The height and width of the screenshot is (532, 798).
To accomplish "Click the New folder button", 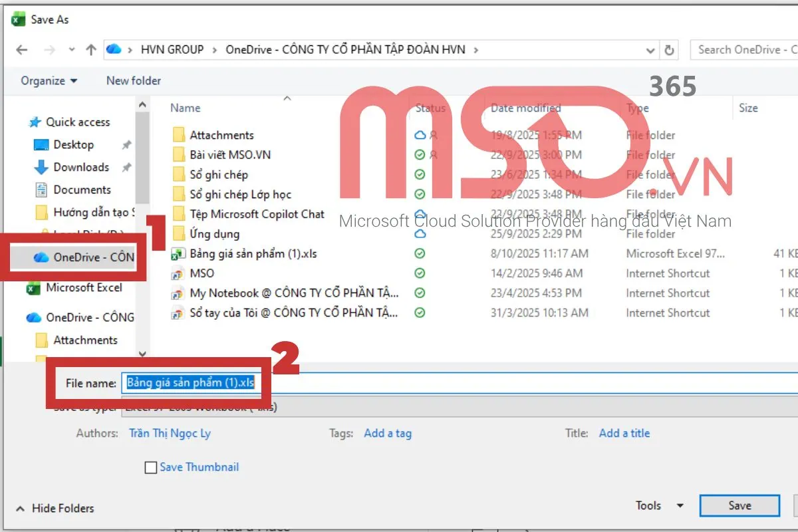I will pyautogui.click(x=134, y=80).
